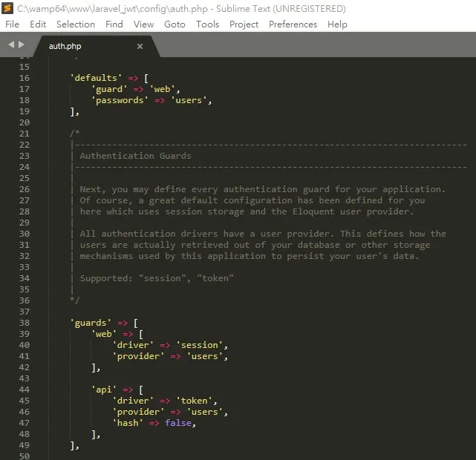Go to previous tab with left arrow
This screenshot has height=460, width=476.
pyautogui.click(x=11, y=45)
